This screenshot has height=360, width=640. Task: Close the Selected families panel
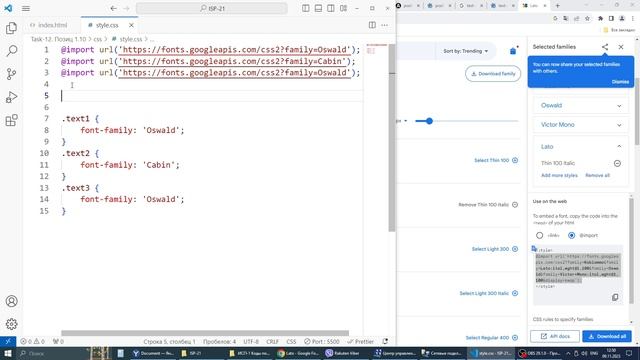pos(621,47)
